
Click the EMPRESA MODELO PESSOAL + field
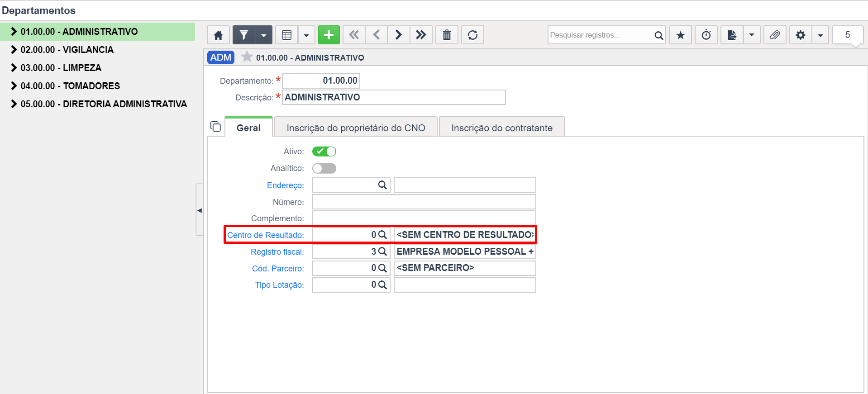click(x=465, y=252)
